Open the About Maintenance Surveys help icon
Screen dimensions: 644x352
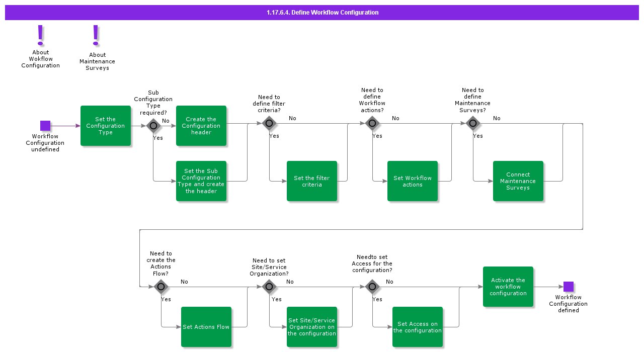[x=97, y=36]
